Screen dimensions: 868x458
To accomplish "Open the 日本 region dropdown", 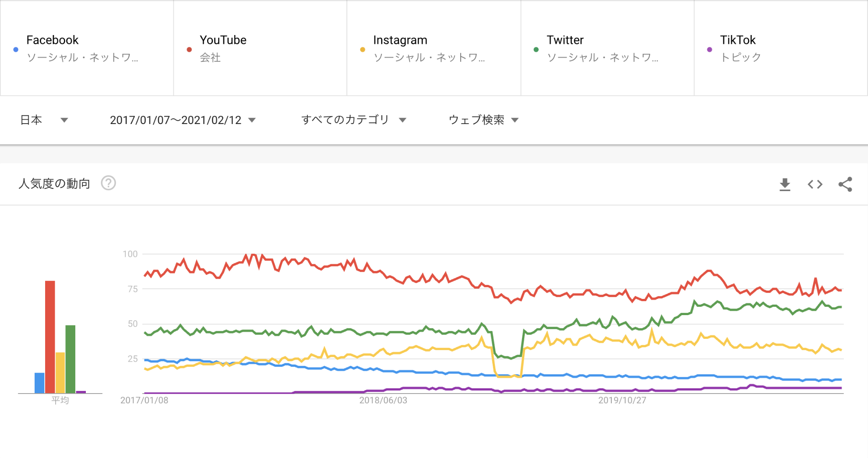I will click(x=44, y=120).
